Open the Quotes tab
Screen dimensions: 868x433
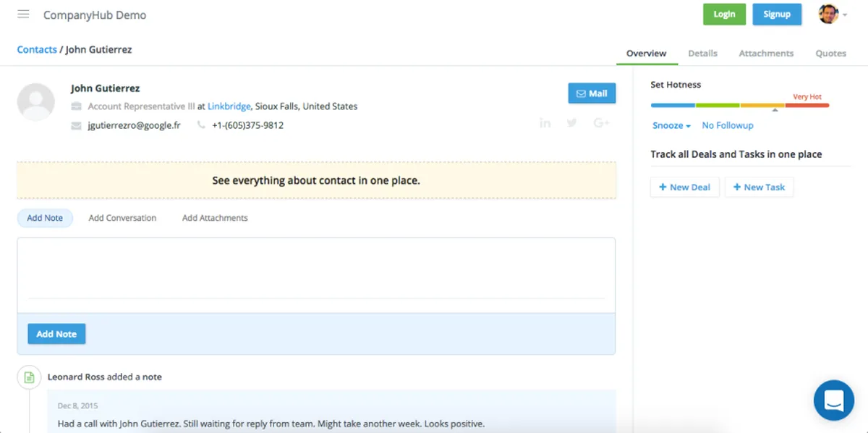[830, 53]
